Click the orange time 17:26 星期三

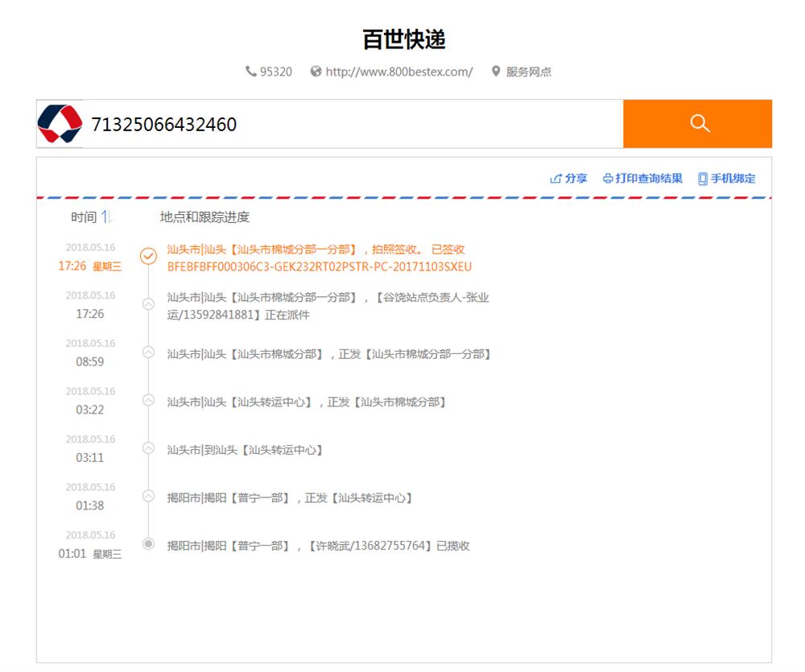90,266
